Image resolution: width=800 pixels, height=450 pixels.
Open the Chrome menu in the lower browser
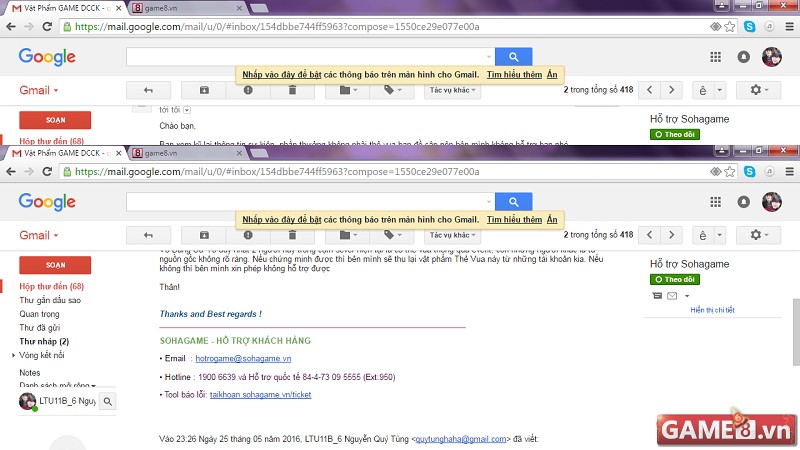pos(789,171)
